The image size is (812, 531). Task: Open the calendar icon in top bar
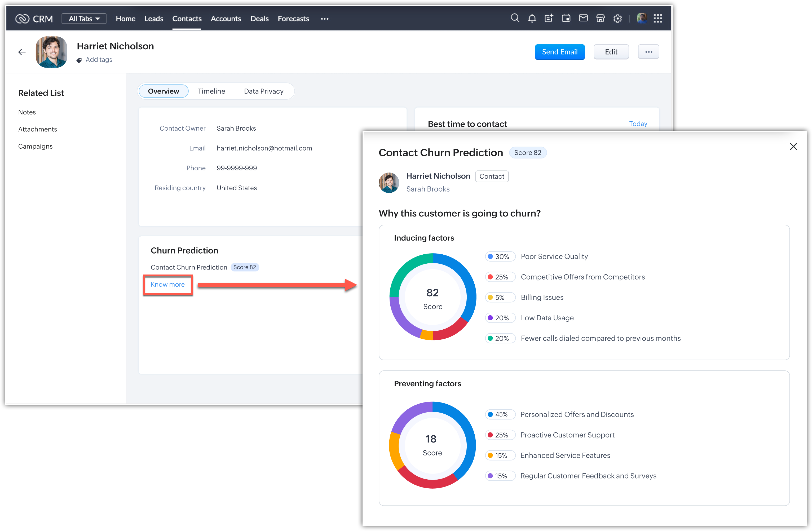pyautogui.click(x=566, y=19)
